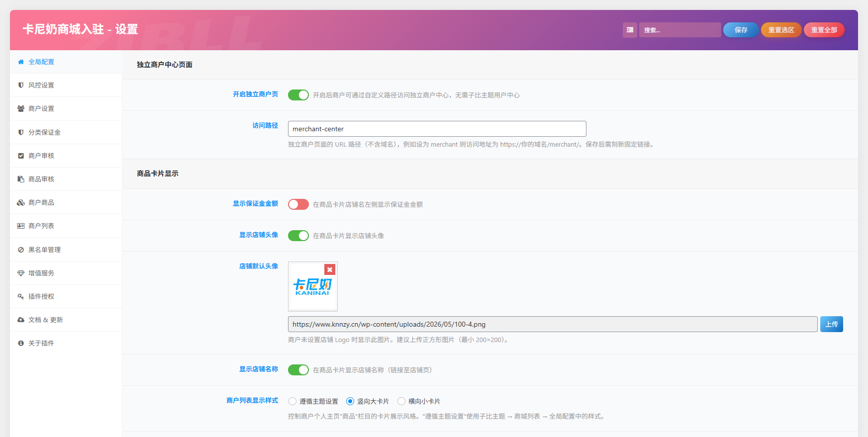
Task: Focus the 搜索 search box in header
Action: (x=680, y=30)
